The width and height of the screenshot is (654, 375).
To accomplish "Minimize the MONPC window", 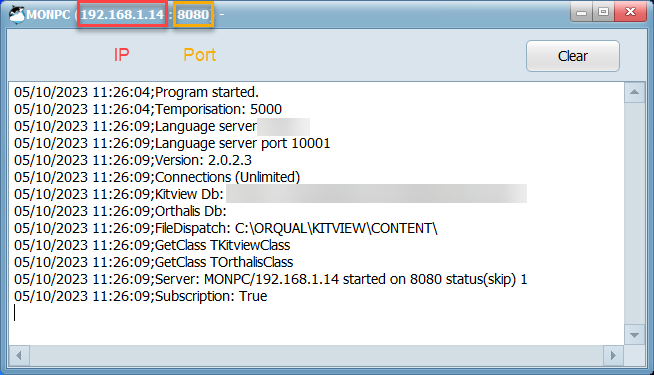I will point(582,13).
